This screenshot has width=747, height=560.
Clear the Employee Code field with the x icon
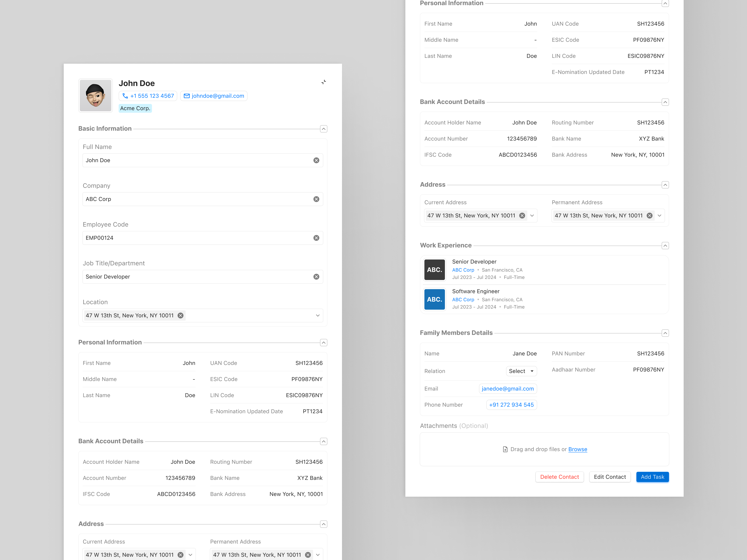(316, 238)
